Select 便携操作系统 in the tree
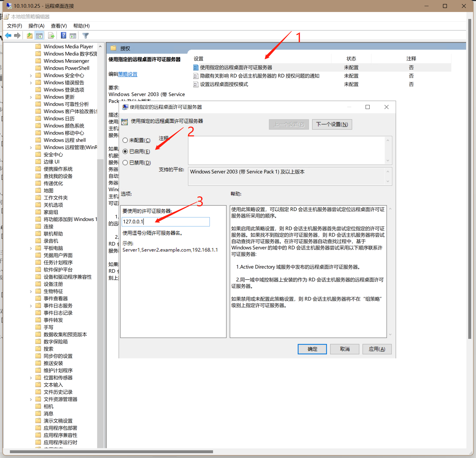 (58, 169)
